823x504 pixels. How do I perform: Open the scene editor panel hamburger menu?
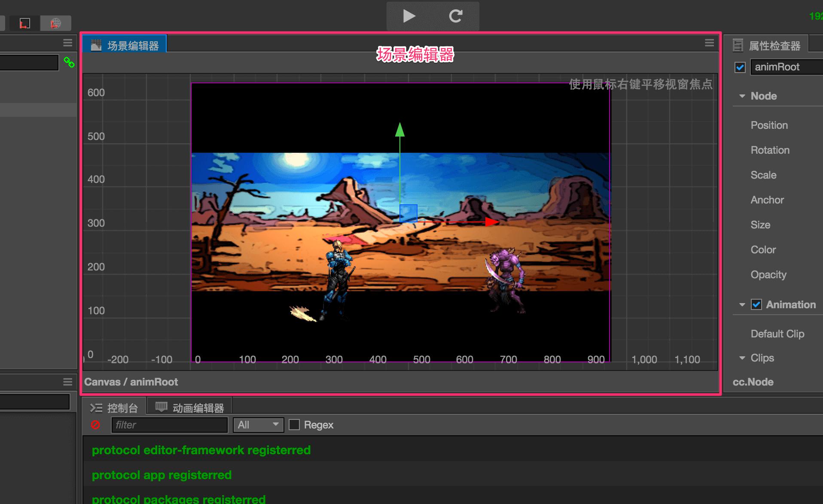tap(709, 43)
